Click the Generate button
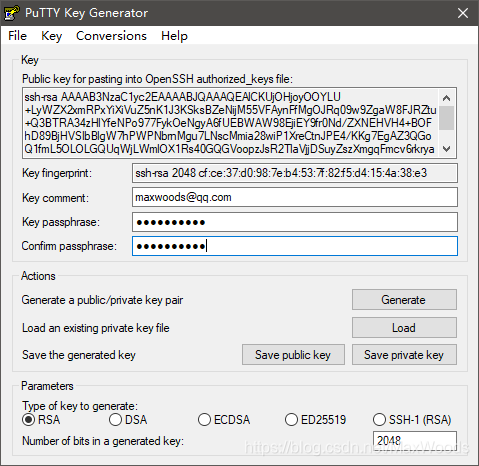Viewport: 479px width, 466px height. point(404,300)
